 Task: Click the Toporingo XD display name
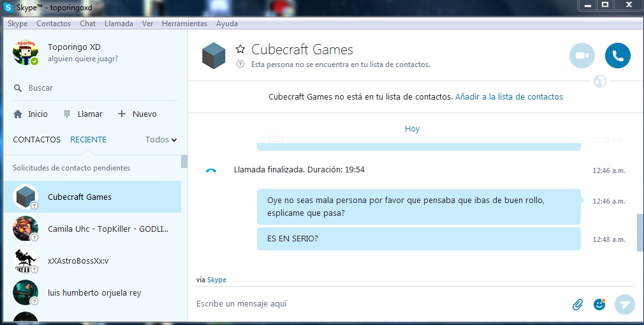pyautogui.click(x=74, y=47)
